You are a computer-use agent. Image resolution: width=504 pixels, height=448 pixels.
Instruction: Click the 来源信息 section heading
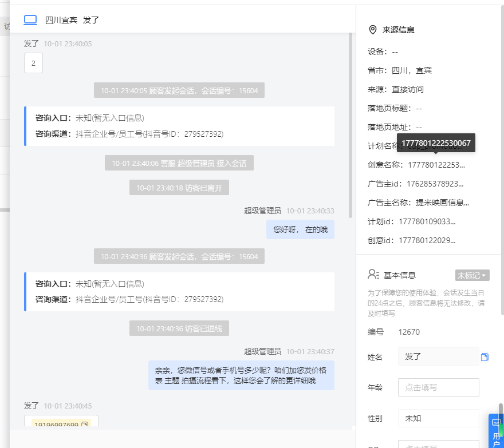tap(398, 30)
